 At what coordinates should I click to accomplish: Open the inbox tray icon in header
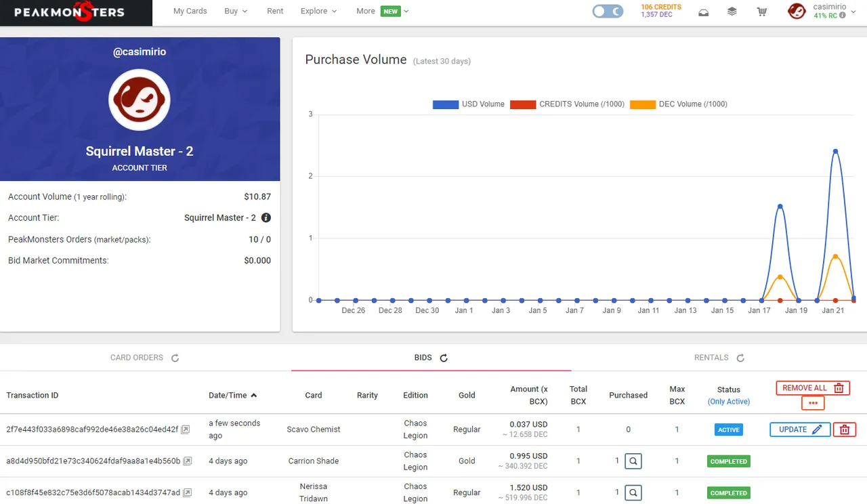704,12
